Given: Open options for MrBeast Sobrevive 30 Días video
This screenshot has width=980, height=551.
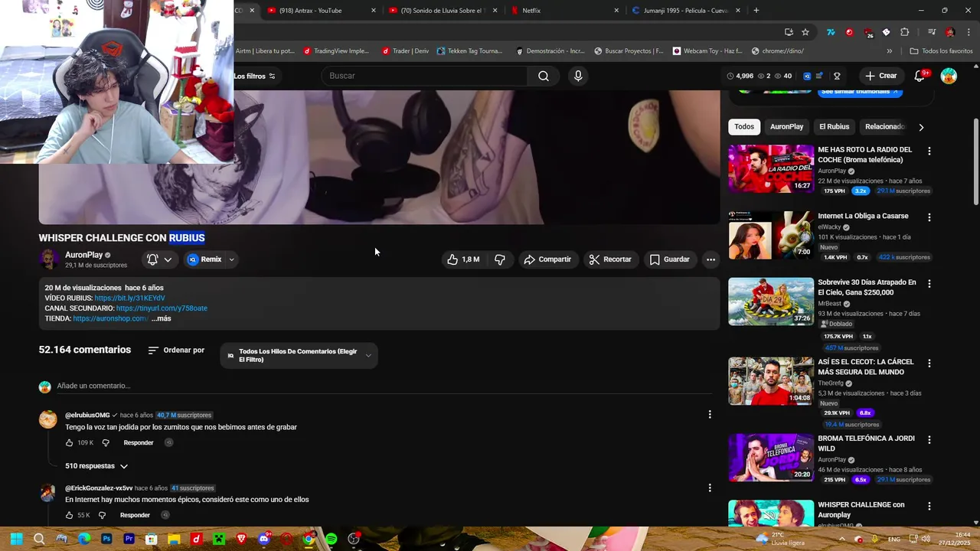Looking at the screenshot, I should [x=929, y=284].
